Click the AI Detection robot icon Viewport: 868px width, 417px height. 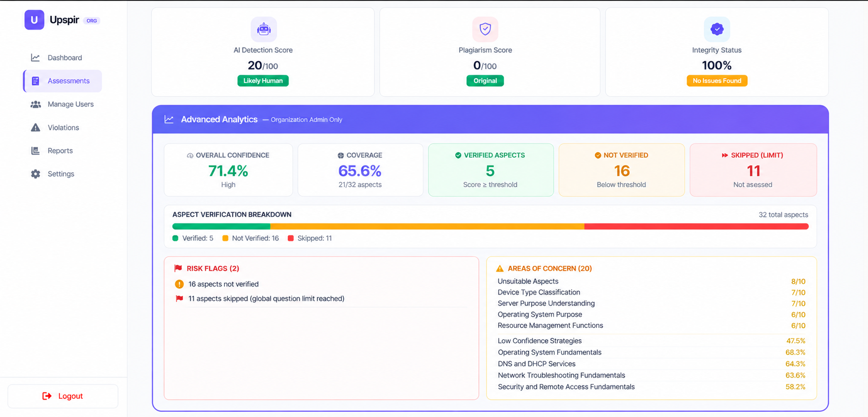pyautogui.click(x=264, y=29)
